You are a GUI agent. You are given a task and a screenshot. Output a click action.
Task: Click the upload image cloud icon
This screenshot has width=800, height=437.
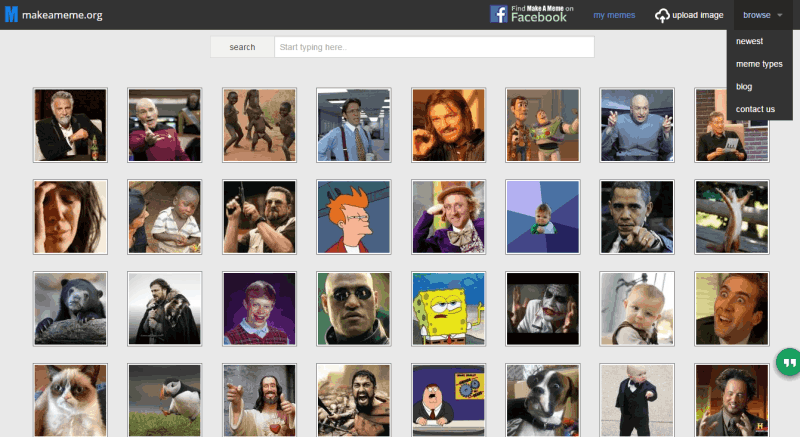(662, 15)
